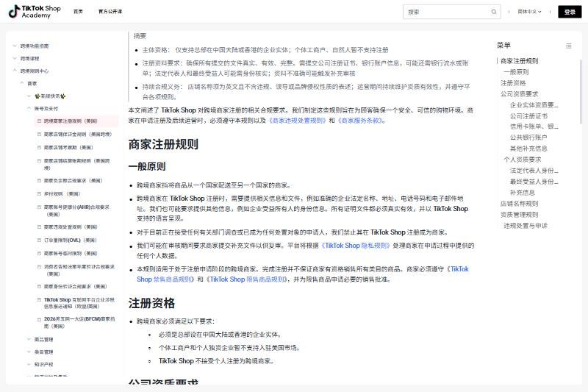Click the 登录 login button
This screenshot has width=588, height=392.
[570, 12]
